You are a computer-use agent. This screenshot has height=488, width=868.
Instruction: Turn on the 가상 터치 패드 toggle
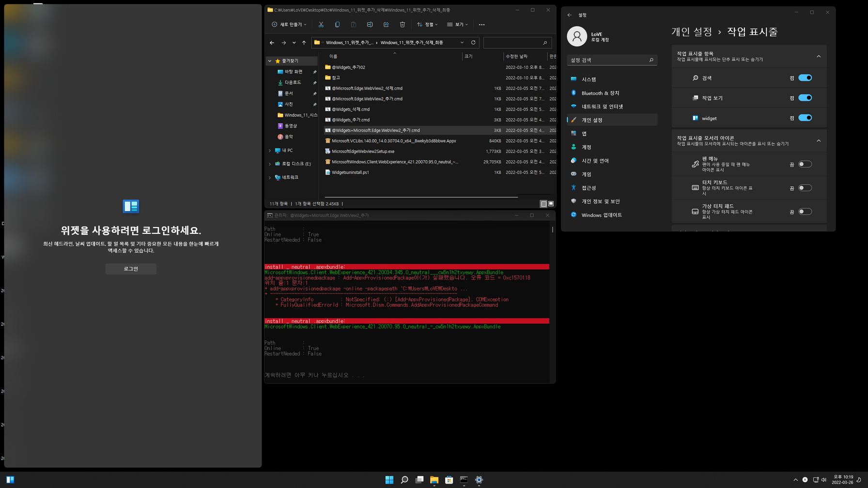805,212
